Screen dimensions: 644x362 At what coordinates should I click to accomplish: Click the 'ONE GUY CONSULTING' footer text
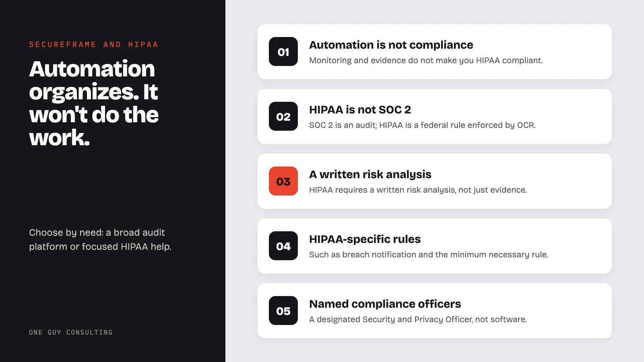coord(71,332)
